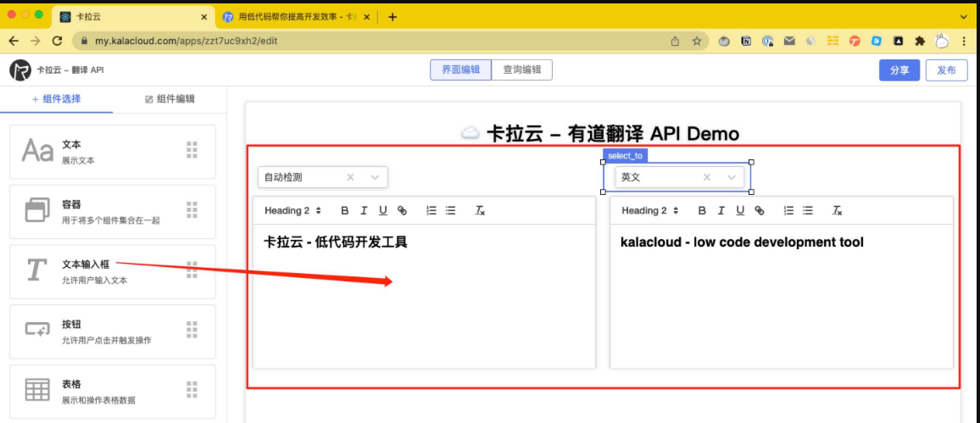The image size is (980, 423).
Task: Click the Underline icon in the right editor toolbar
Action: click(740, 210)
